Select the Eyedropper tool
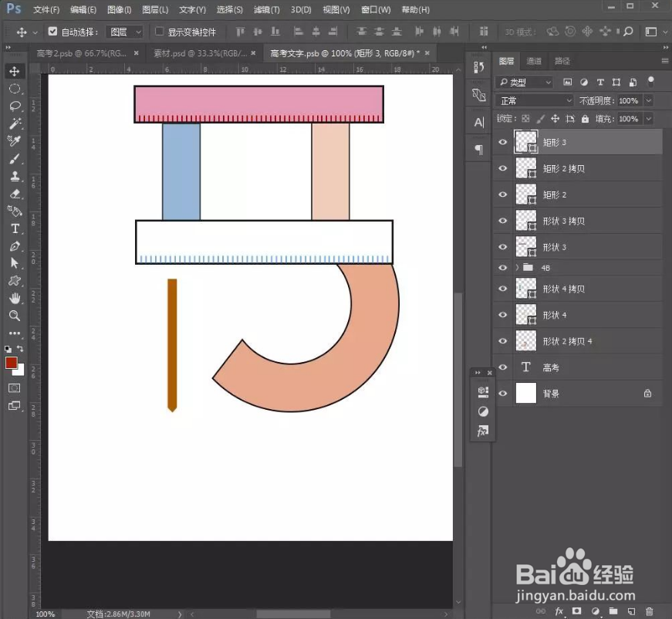This screenshot has width=672, height=619. 15,141
